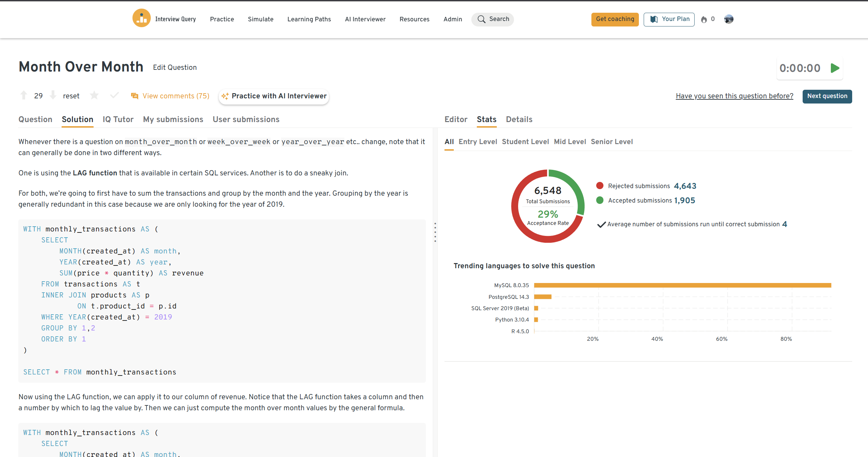Screen dimensions: 868x457
Task: Click the panel divider drag handle
Action: point(435,232)
